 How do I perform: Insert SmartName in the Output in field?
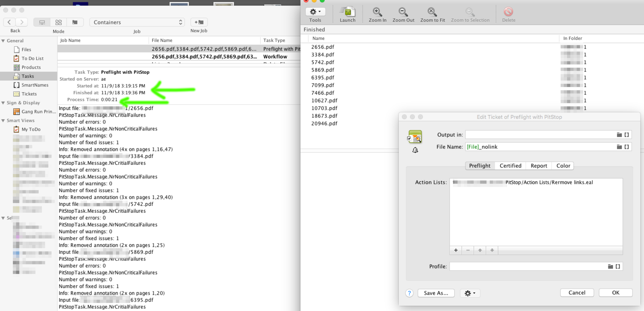(627, 135)
